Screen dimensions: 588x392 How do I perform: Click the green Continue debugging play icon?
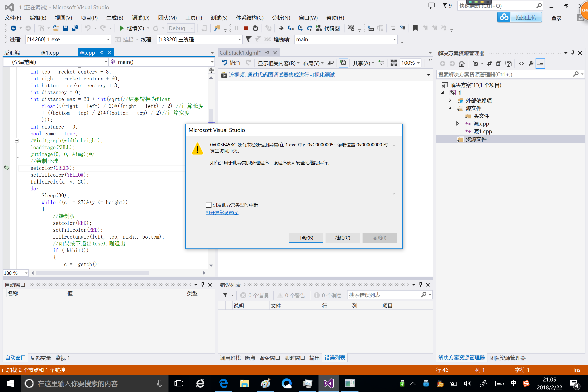121,28
